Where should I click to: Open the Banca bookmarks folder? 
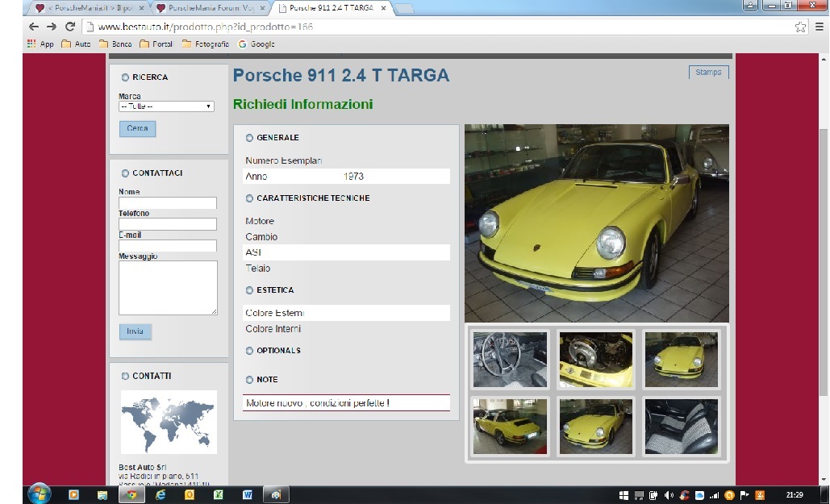(x=115, y=44)
